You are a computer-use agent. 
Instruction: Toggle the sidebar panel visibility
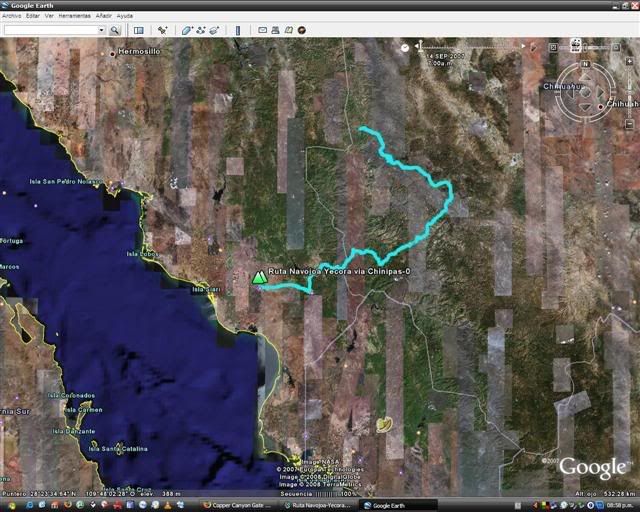(x=139, y=30)
